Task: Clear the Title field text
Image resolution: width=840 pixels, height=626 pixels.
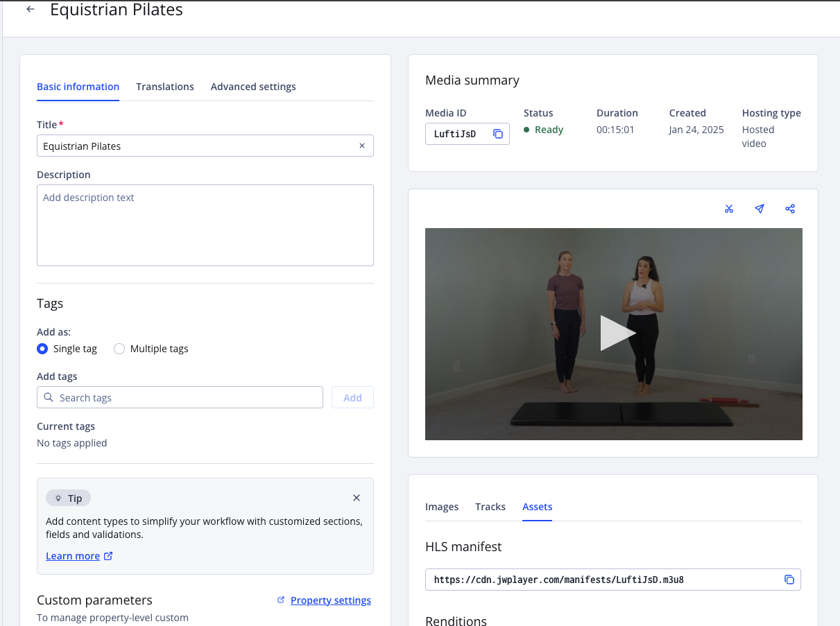Action: (x=362, y=146)
